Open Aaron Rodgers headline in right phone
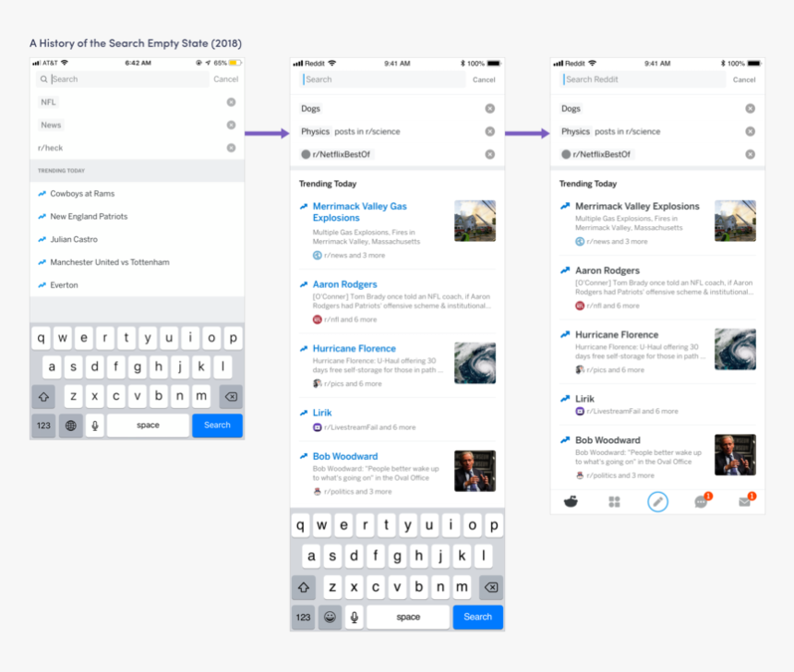Screen dimensions: 794x672 [608, 270]
